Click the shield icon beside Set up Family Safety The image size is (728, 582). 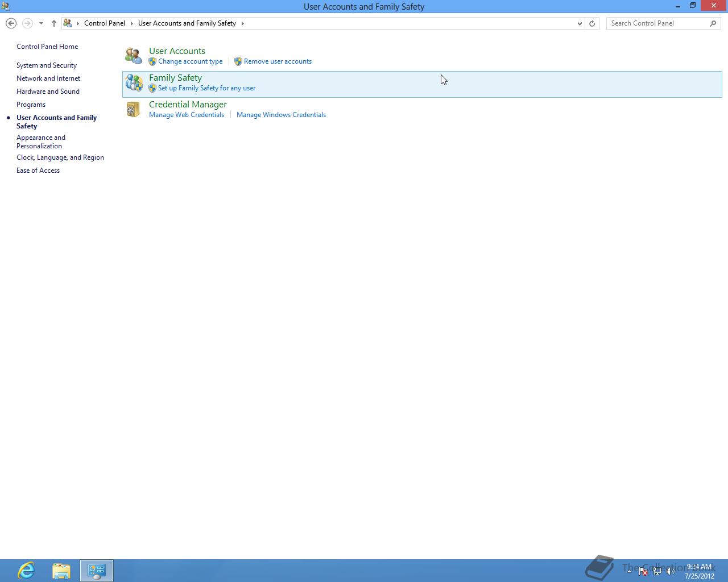coord(152,88)
